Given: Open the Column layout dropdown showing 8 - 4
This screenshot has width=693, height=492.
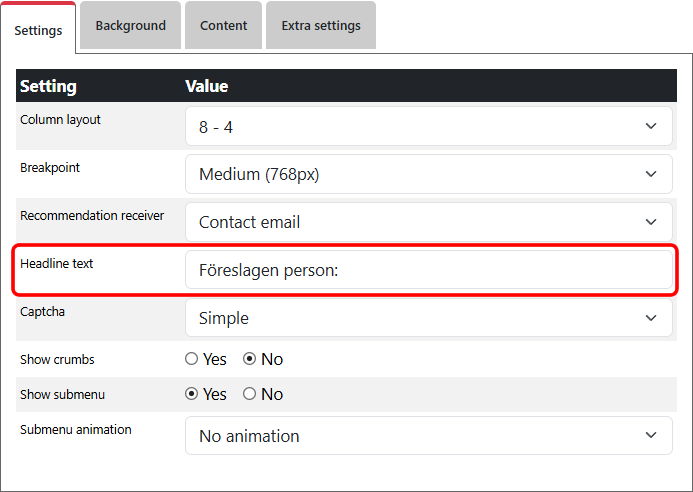Looking at the screenshot, I should [x=428, y=127].
